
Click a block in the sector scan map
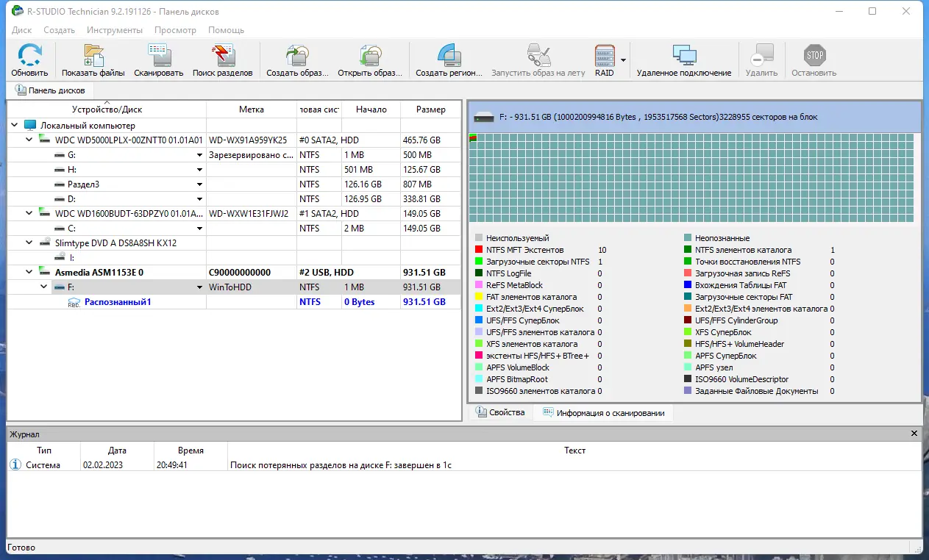pos(662,176)
